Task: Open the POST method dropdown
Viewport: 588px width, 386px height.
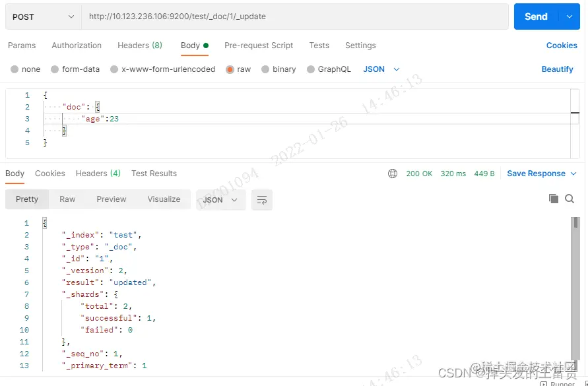Action: point(43,17)
